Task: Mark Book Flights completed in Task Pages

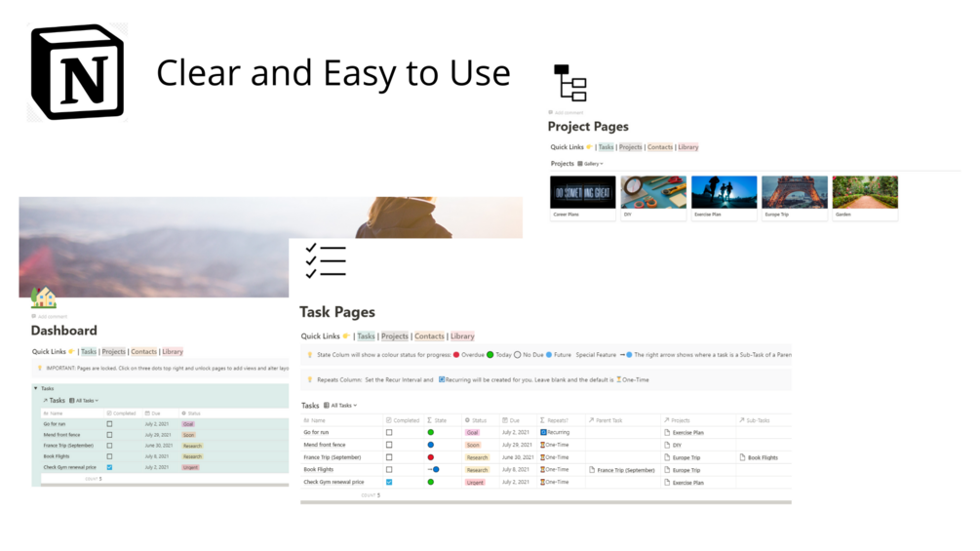Action: (x=389, y=470)
